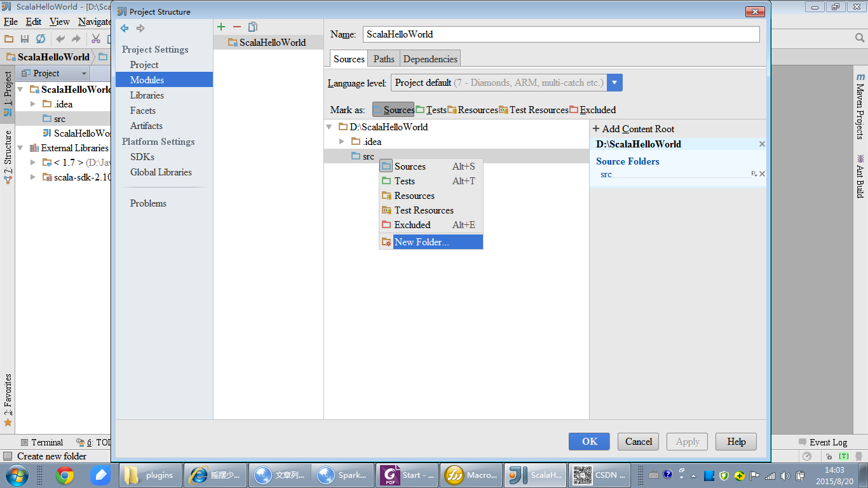The width and height of the screenshot is (868, 488).
Task: Click the back arrow in Project Structure
Action: tap(125, 28)
